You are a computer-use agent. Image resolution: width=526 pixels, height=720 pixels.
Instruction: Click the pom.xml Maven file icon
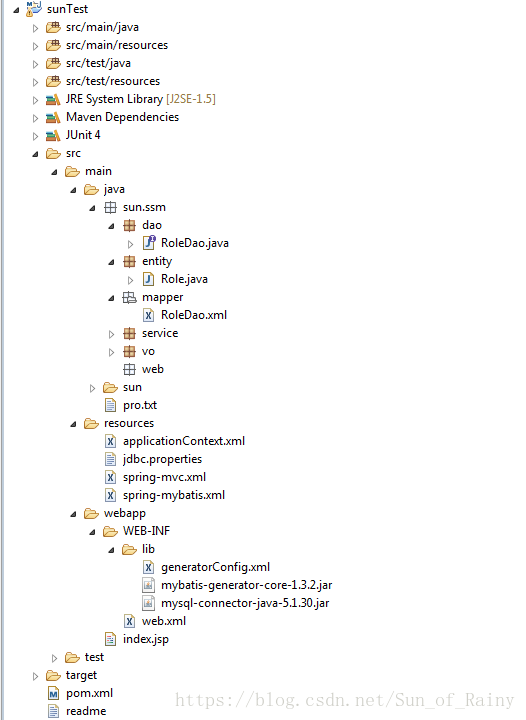click(x=53, y=693)
